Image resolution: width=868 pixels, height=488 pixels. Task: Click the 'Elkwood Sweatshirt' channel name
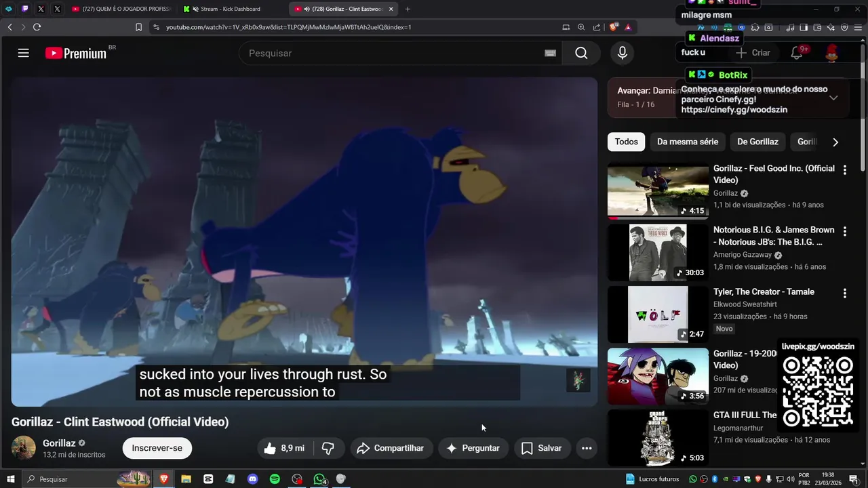point(745,304)
